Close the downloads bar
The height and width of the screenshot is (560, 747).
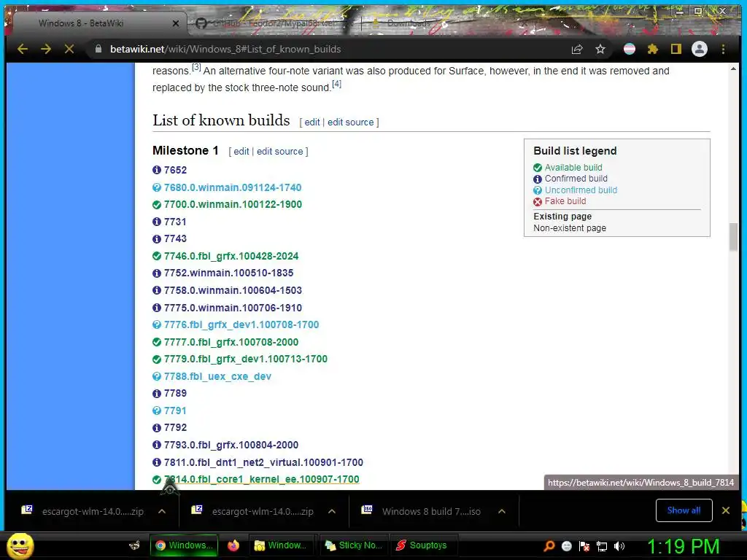click(726, 510)
